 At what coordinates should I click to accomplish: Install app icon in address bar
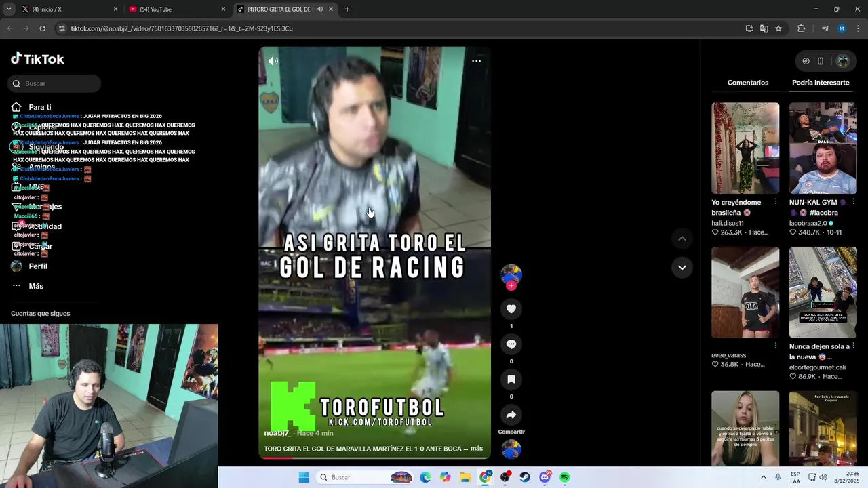coord(749,28)
